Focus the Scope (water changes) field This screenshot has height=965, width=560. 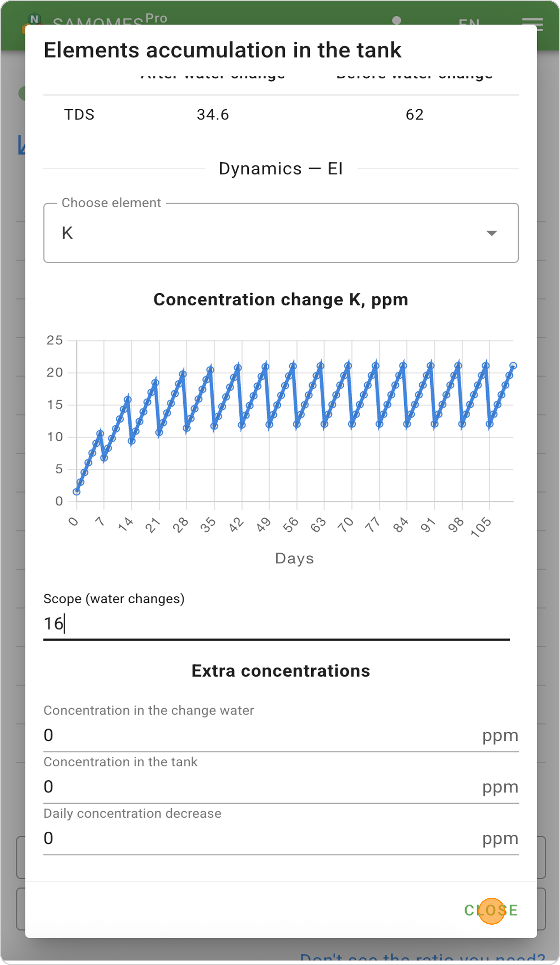[x=276, y=624]
